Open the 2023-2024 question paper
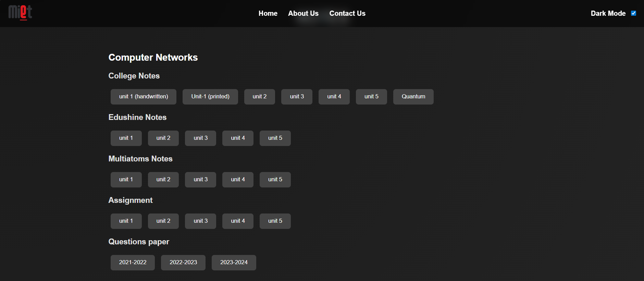This screenshot has height=281, width=644. point(234,262)
